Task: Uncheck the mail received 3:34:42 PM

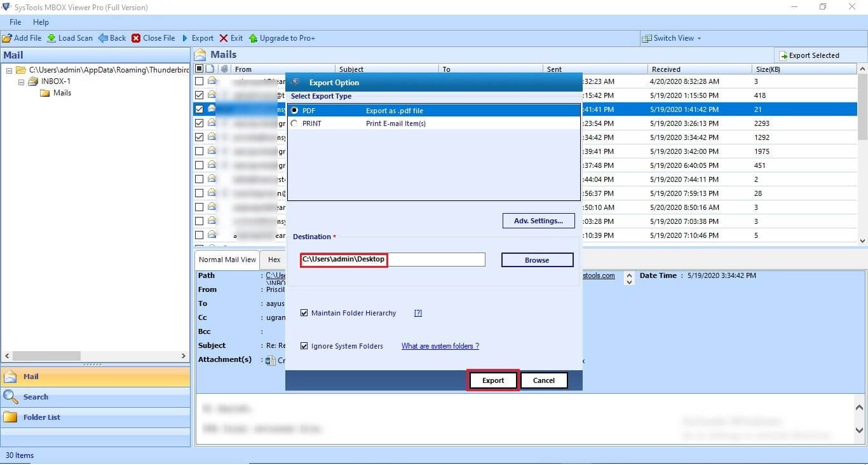Action: click(200, 137)
